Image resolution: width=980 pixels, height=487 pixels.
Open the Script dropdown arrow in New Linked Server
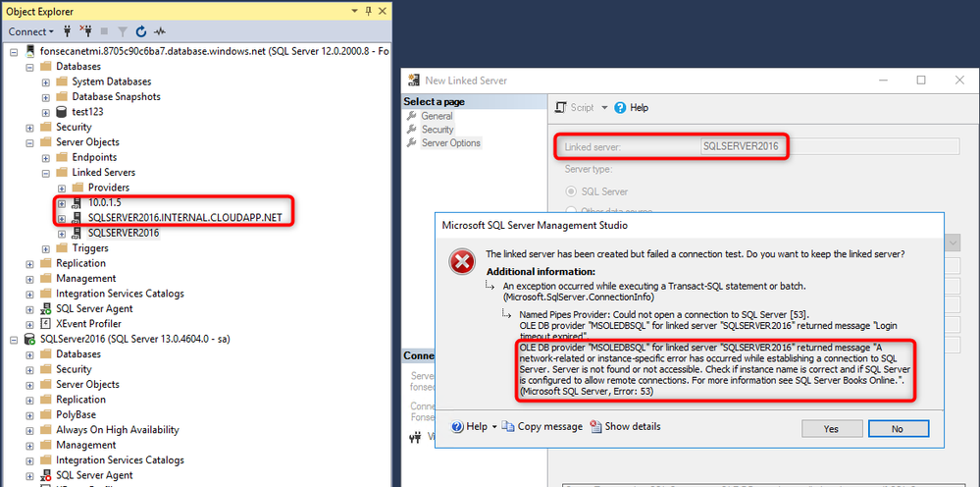pyautogui.click(x=604, y=108)
